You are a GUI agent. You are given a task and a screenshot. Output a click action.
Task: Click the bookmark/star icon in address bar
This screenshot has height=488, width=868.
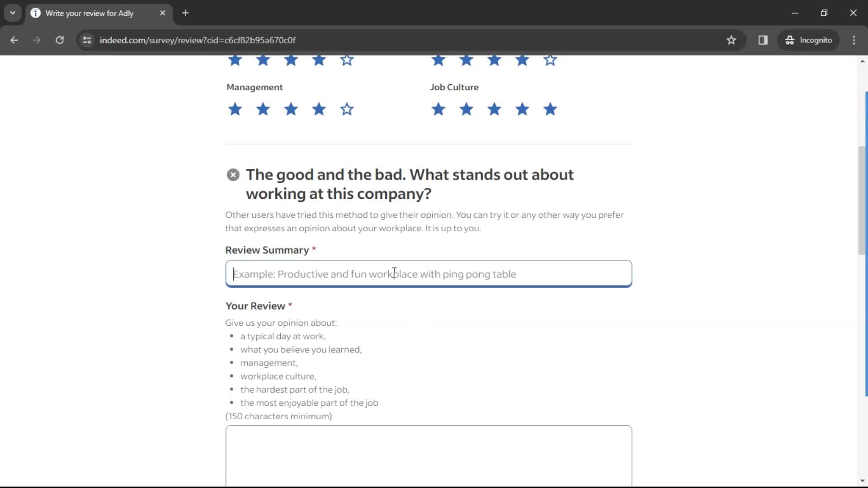pyautogui.click(x=731, y=40)
